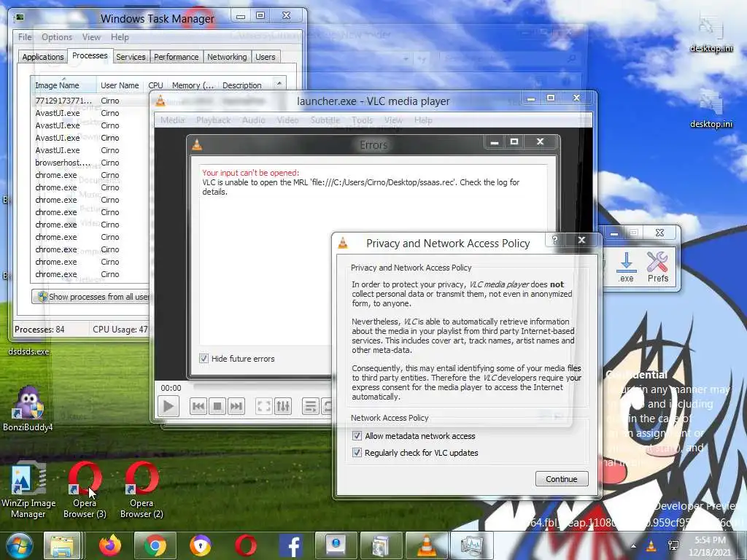The width and height of the screenshot is (747, 560).
Task: Switch to the Performance tab
Action: [177, 57]
